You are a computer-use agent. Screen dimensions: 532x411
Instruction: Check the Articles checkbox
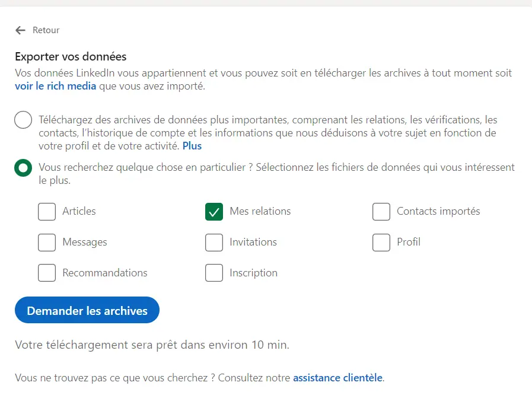point(47,212)
